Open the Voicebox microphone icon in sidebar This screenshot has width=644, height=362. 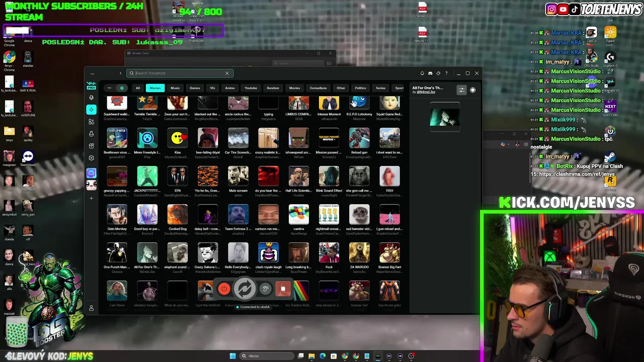click(91, 98)
